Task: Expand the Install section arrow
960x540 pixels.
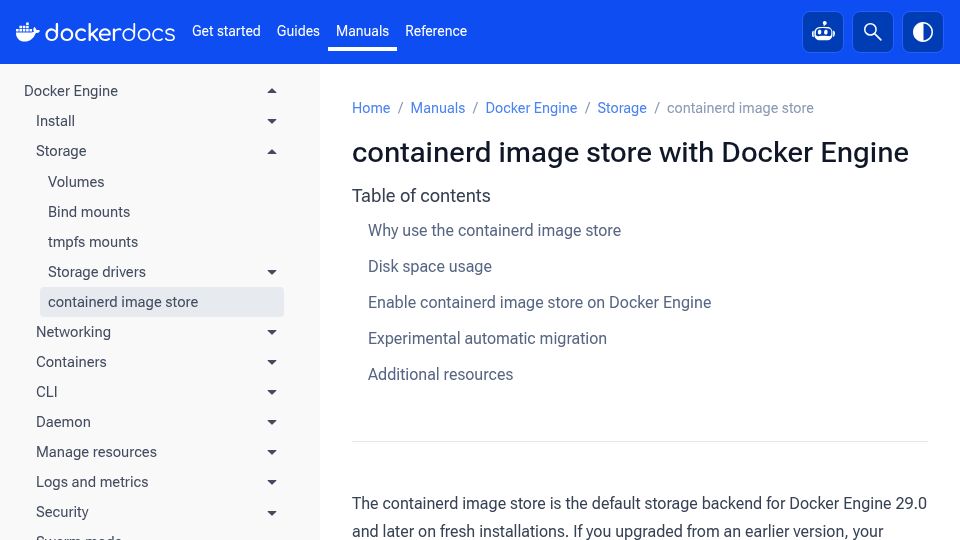Action: click(x=272, y=121)
